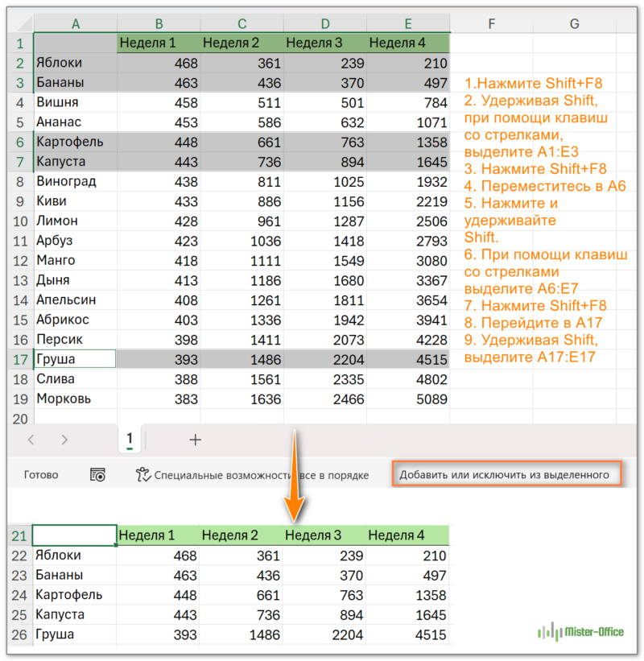Click the 'Готово' status indicator

pos(41,475)
